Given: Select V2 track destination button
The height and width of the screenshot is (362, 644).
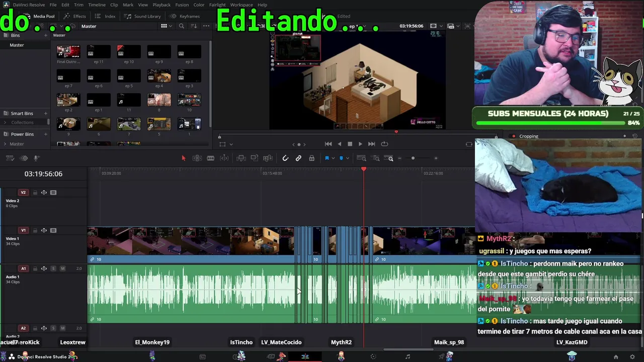Looking at the screenshot, I should point(23,193).
